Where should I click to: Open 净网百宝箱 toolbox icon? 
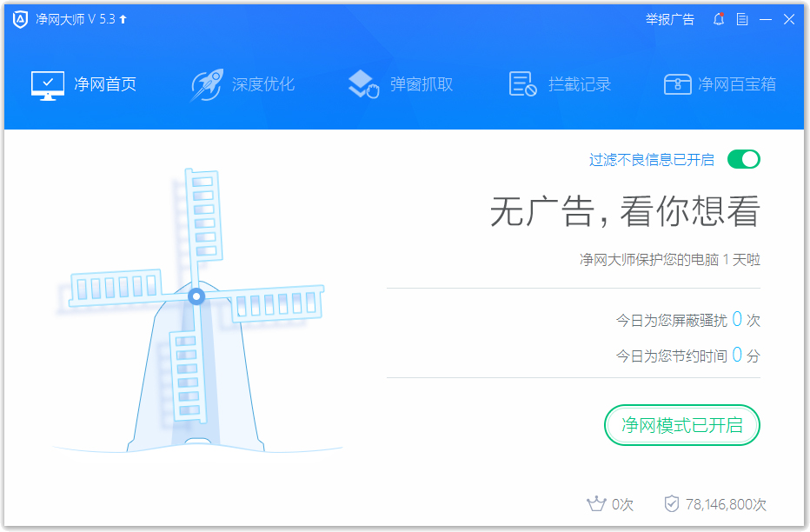click(677, 83)
